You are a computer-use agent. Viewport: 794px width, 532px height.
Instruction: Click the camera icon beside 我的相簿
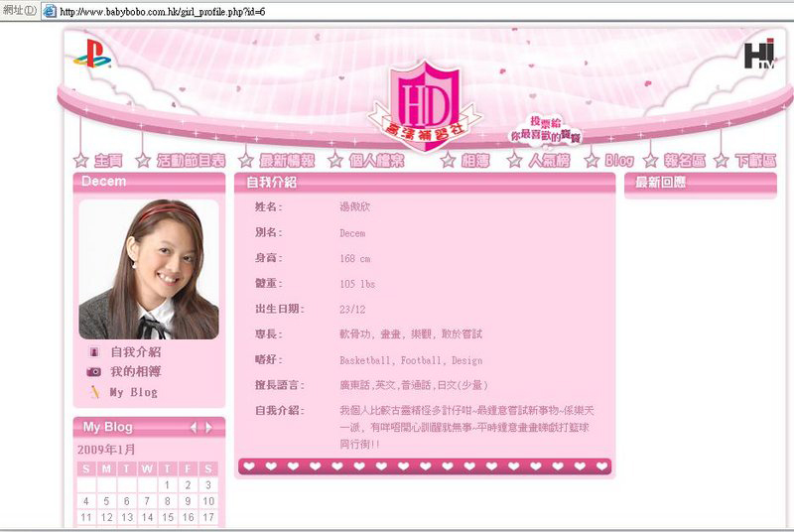coord(93,372)
